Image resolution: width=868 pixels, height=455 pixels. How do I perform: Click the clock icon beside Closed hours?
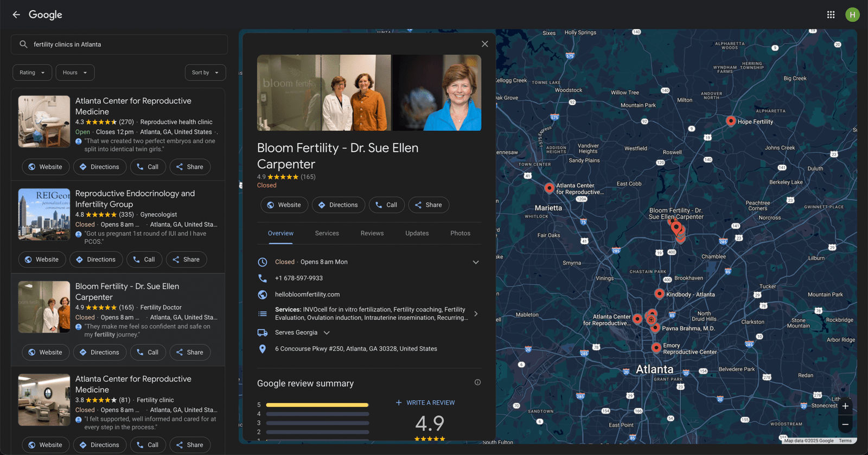coord(263,262)
